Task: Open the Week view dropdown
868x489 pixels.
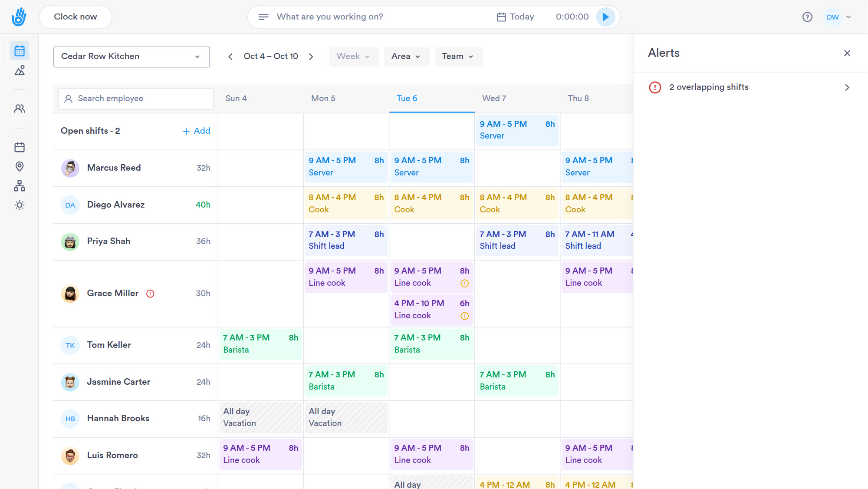Action: click(x=354, y=56)
